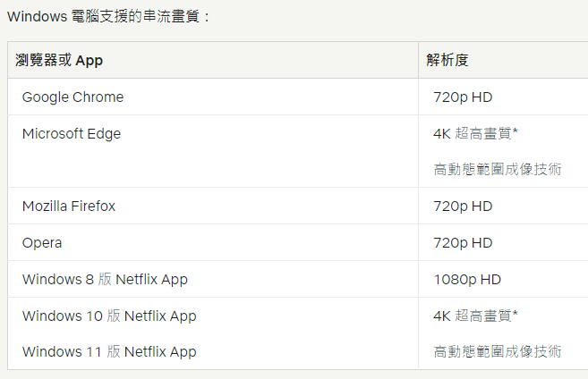
Task: Click "4K 超高畫質*" in Windows 10 App row
Action: 475,316
